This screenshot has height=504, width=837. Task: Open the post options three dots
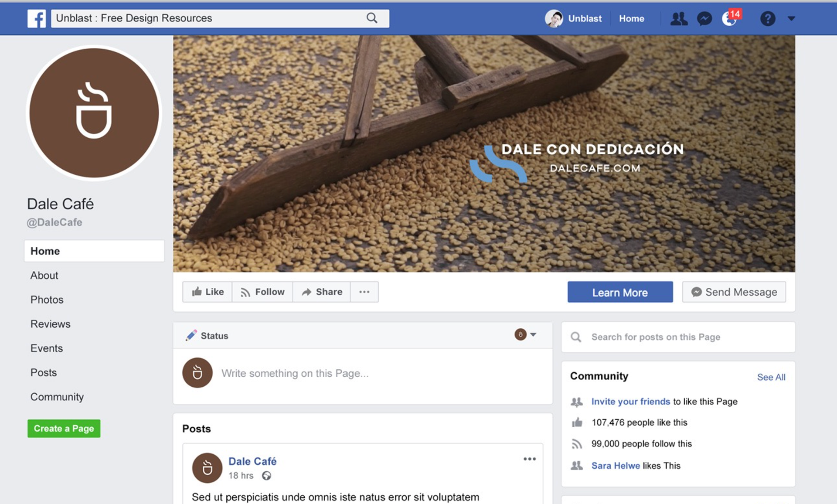pyautogui.click(x=530, y=459)
